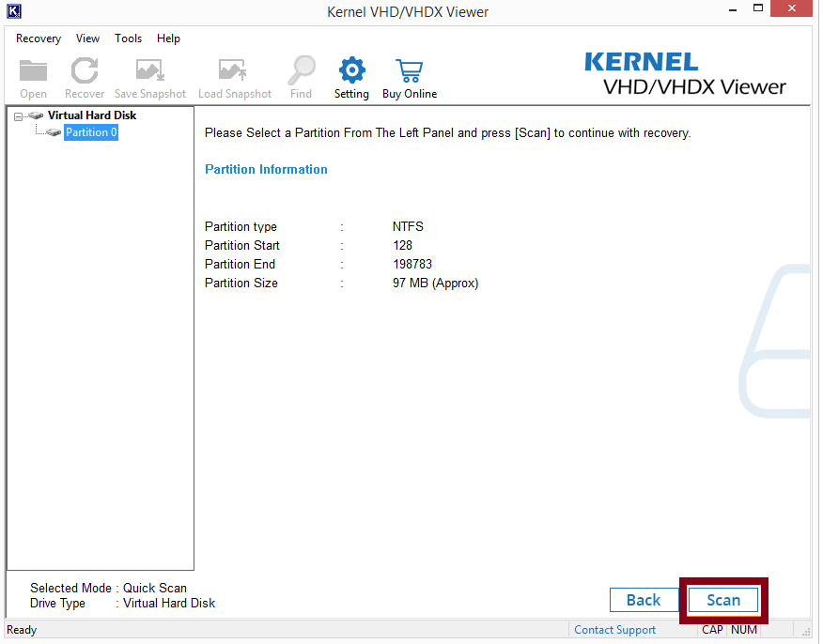
Task: Click the Ready status bar text
Action: pos(22,630)
